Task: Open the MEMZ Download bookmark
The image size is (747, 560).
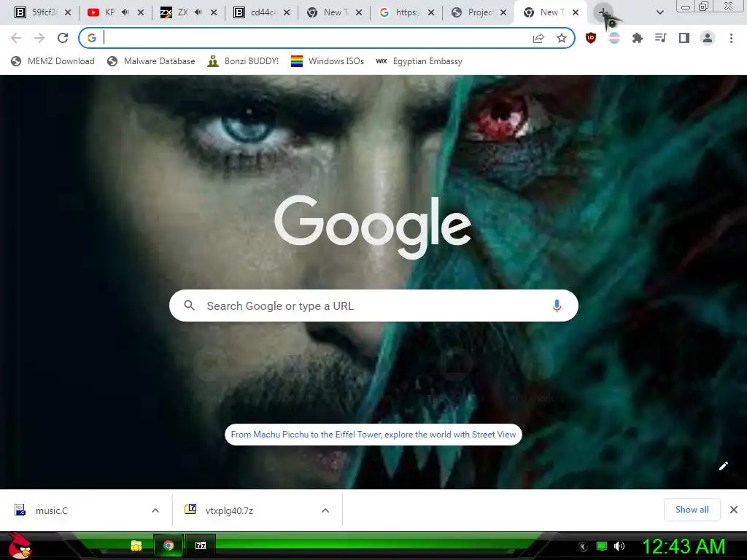Action: pyautogui.click(x=53, y=61)
